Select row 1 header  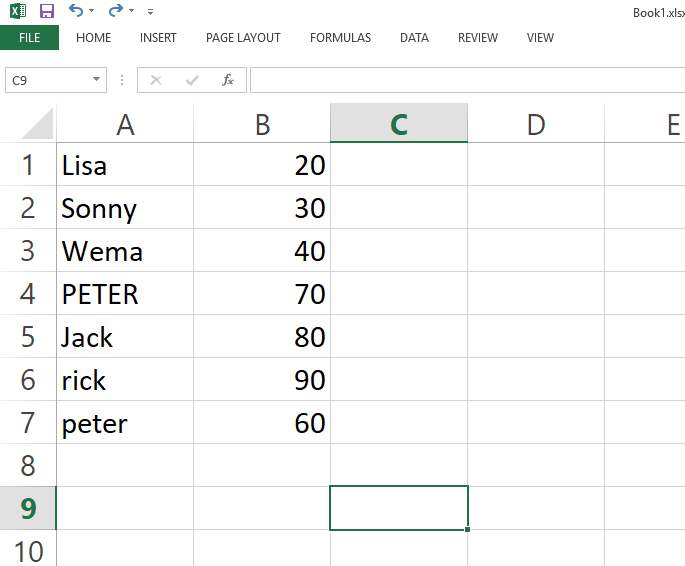pyautogui.click(x=28, y=165)
